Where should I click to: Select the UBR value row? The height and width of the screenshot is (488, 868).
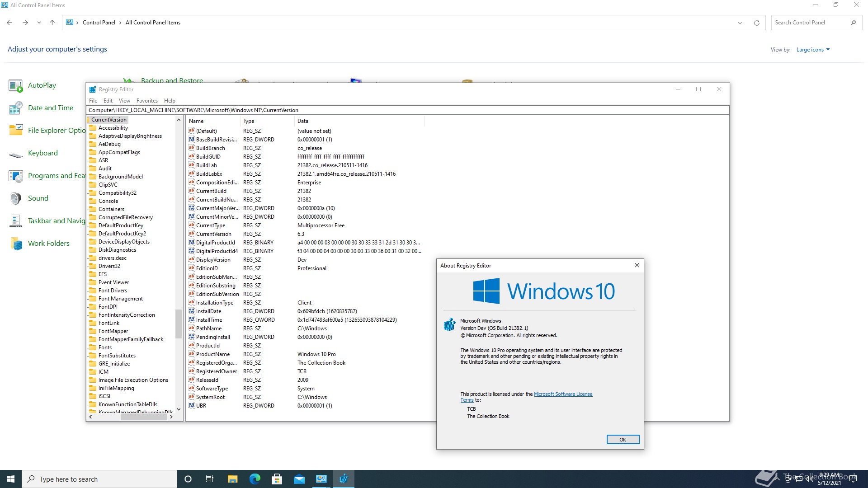tap(307, 406)
